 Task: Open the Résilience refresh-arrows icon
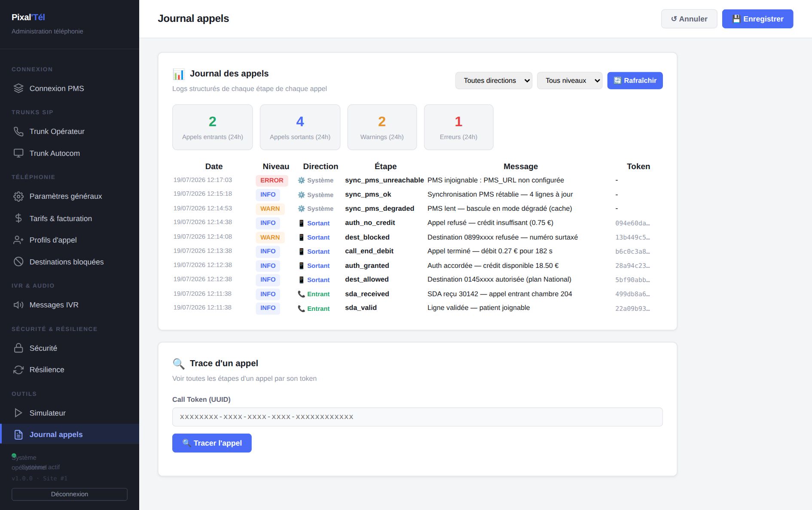[18, 370]
